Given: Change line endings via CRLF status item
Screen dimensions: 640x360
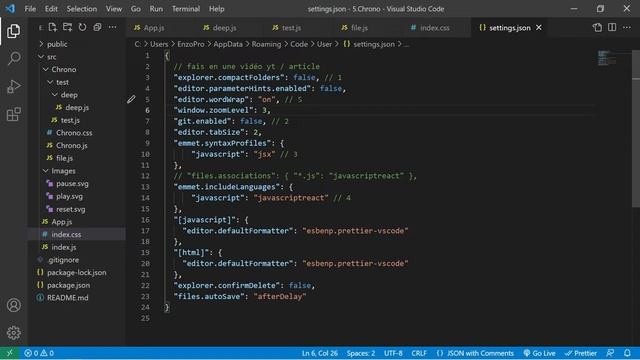Looking at the screenshot, I should pyautogui.click(x=419, y=353).
